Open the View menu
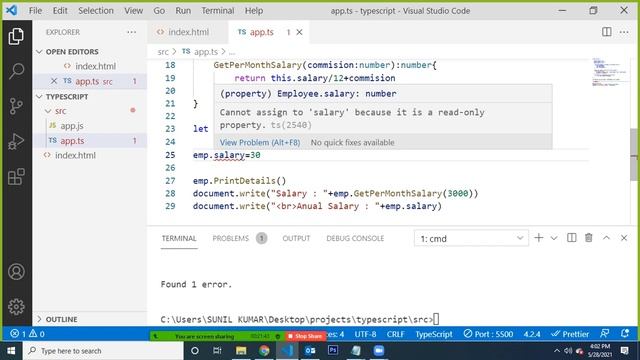640x360 pixels. [133, 11]
